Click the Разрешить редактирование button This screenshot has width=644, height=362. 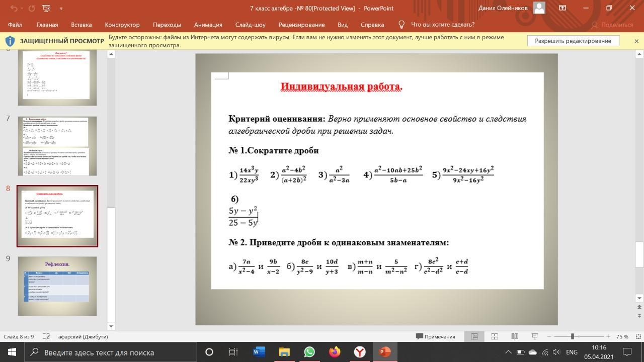click(x=573, y=41)
